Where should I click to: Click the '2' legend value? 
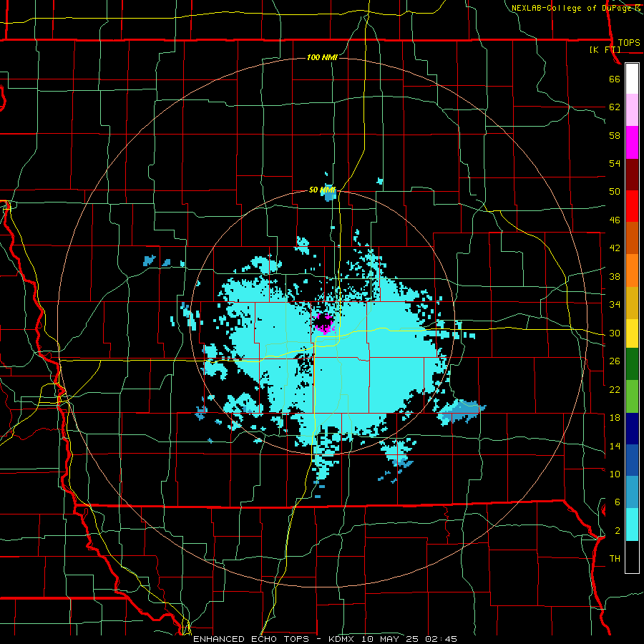617,531
